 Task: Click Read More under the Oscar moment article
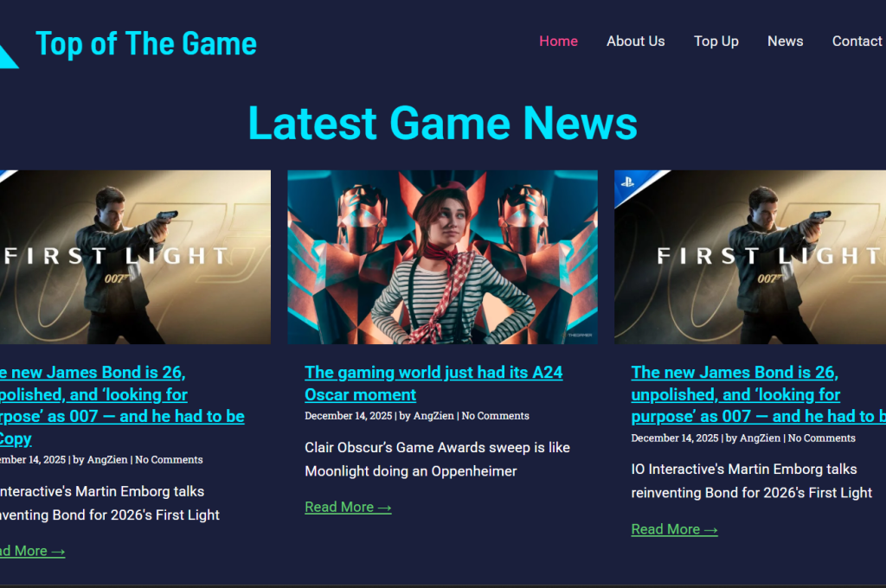click(348, 508)
